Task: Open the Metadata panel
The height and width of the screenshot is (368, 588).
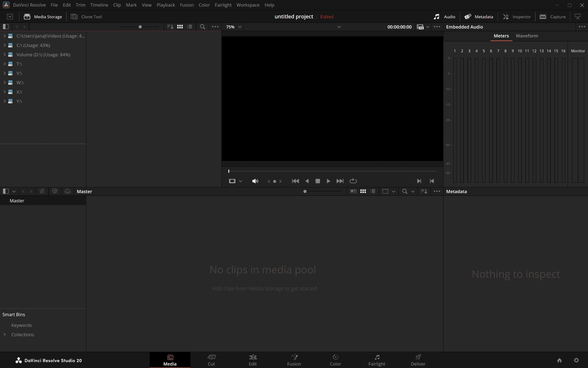Action: pos(479,17)
